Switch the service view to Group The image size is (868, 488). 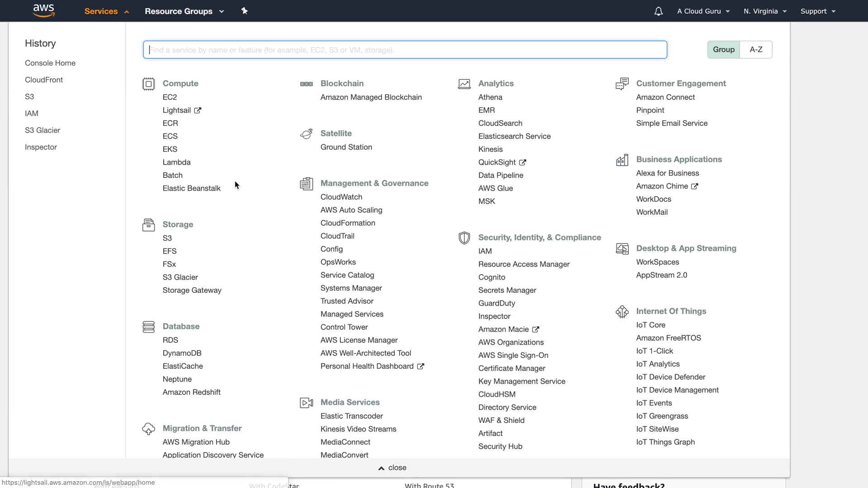(723, 50)
